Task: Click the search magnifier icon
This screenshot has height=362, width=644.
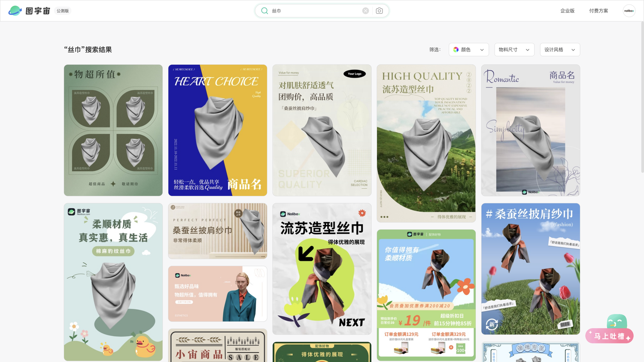Action: click(264, 11)
